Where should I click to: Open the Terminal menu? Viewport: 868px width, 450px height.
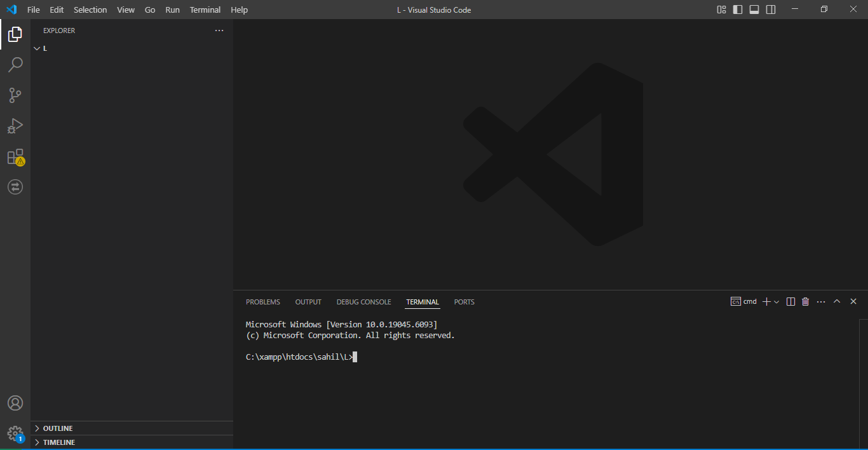[205, 10]
